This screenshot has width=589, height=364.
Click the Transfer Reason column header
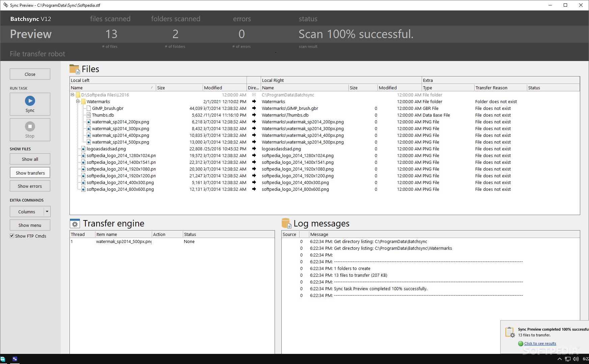[500, 88]
